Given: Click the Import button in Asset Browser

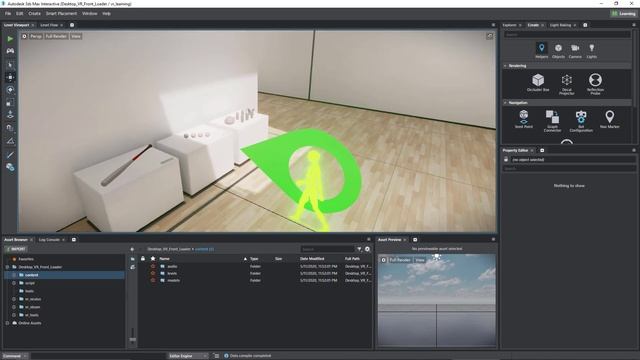Looking at the screenshot, I should coord(16,249).
